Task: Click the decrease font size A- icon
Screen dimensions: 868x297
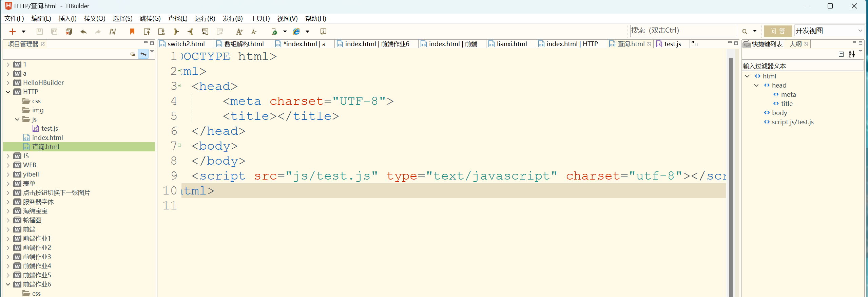Action: tap(254, 32)
